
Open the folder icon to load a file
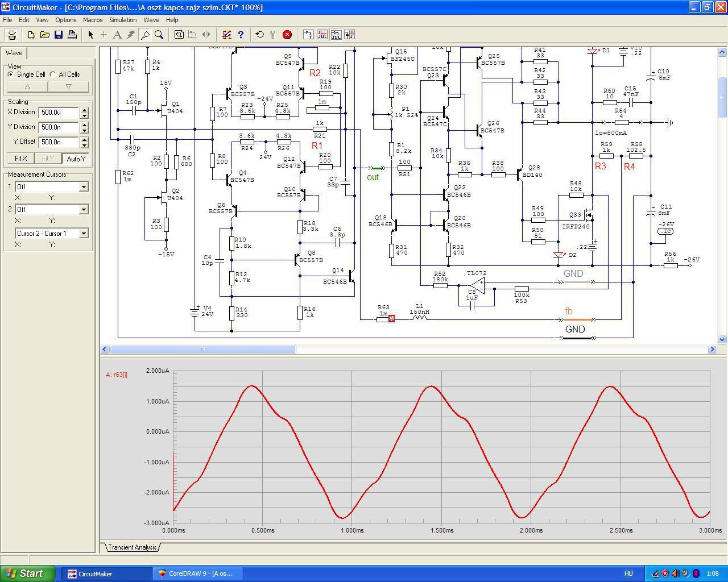point(45,35)
